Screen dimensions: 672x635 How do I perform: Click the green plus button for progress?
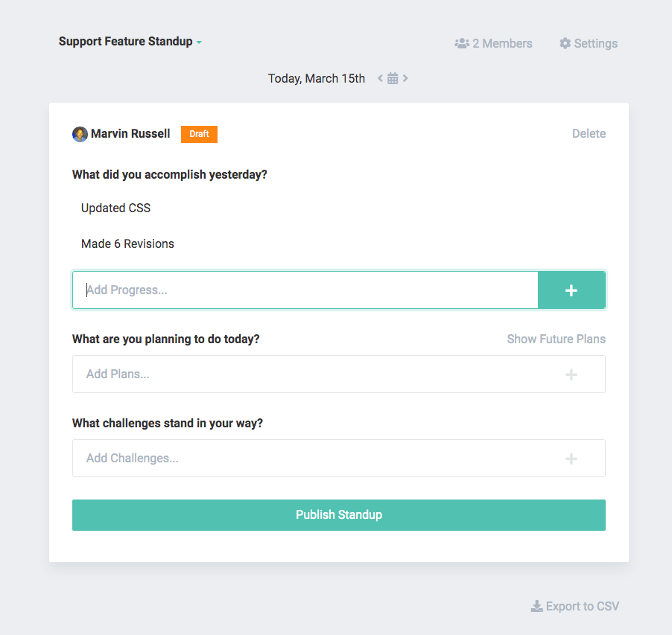click(x=571, y=290)
